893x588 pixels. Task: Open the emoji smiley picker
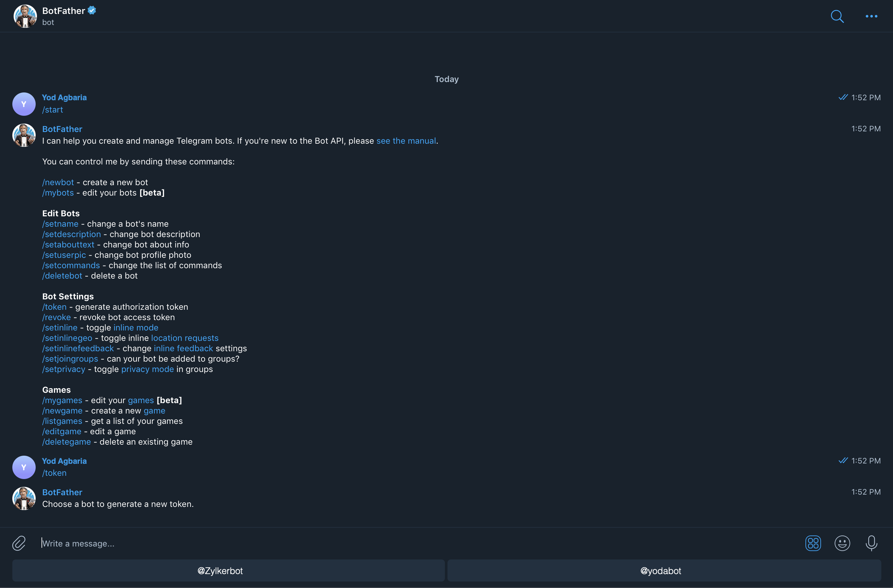point(842,543)
